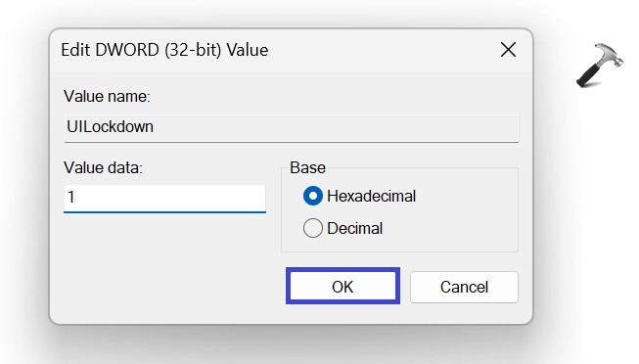Click the Decimal option label text
The image size is (639, 364).
354,228
